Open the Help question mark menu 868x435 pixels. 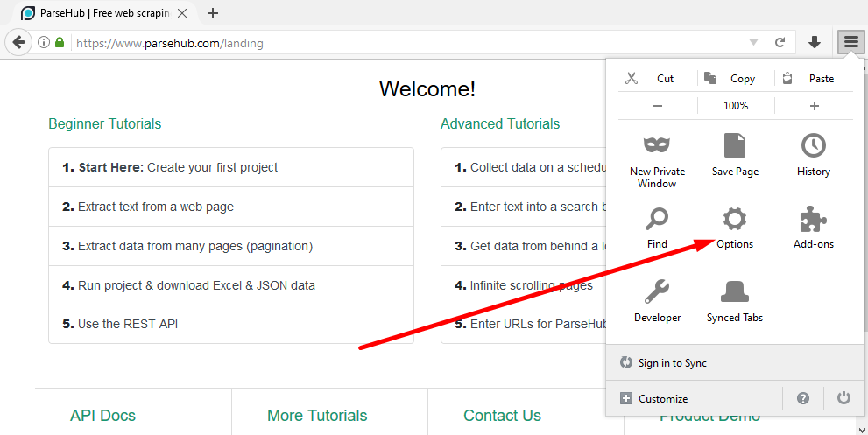pos(803,398)
